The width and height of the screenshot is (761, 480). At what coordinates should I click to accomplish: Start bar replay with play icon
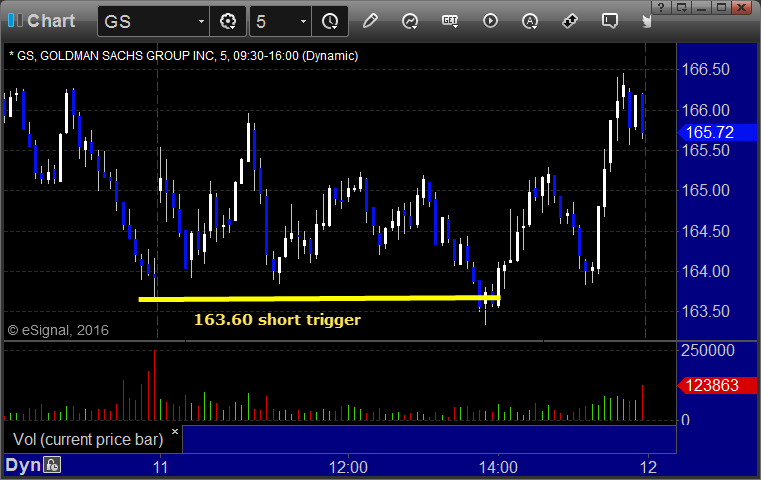point(490,21)
